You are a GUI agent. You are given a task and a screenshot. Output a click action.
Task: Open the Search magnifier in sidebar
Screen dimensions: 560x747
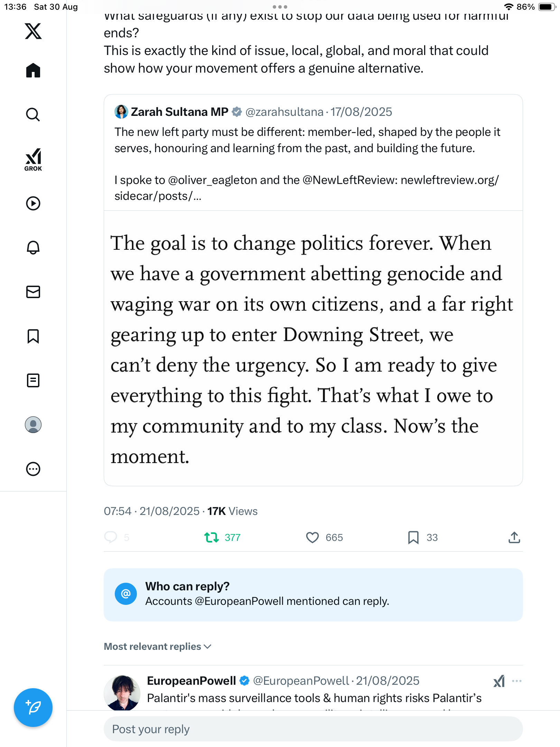(33, 114)
